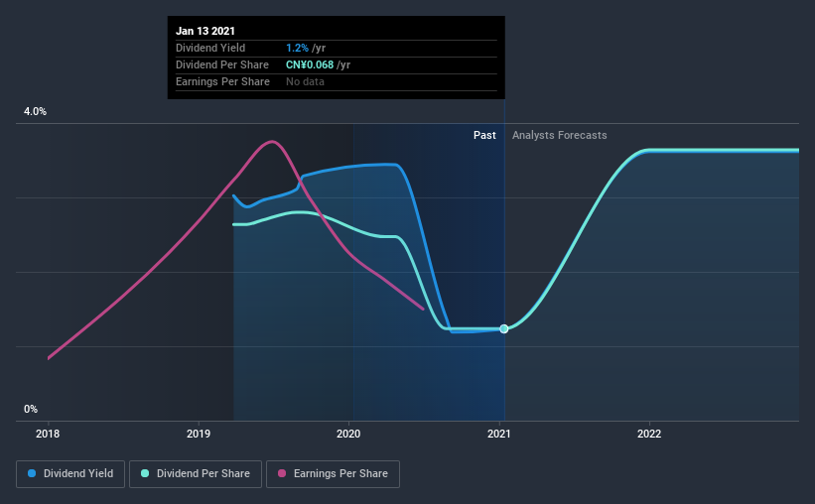The image size is (815, 504).
Task: Click the pink Earnings Per Share legend dot
Action: (x=282, y=473)
